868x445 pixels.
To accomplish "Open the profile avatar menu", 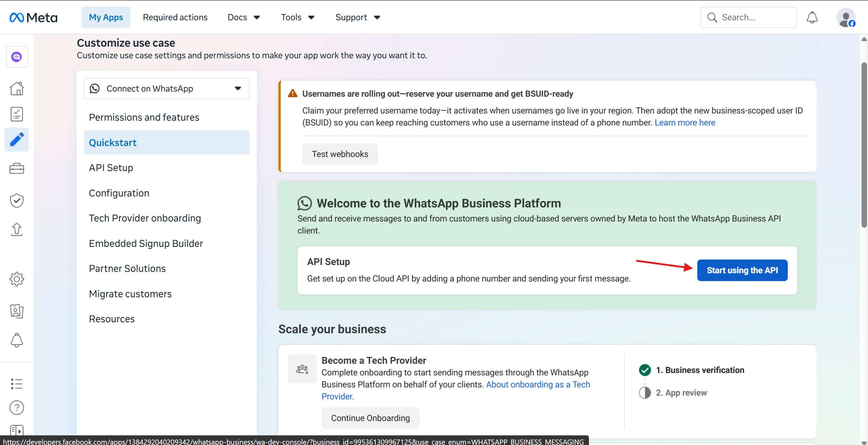I will 846,17.
